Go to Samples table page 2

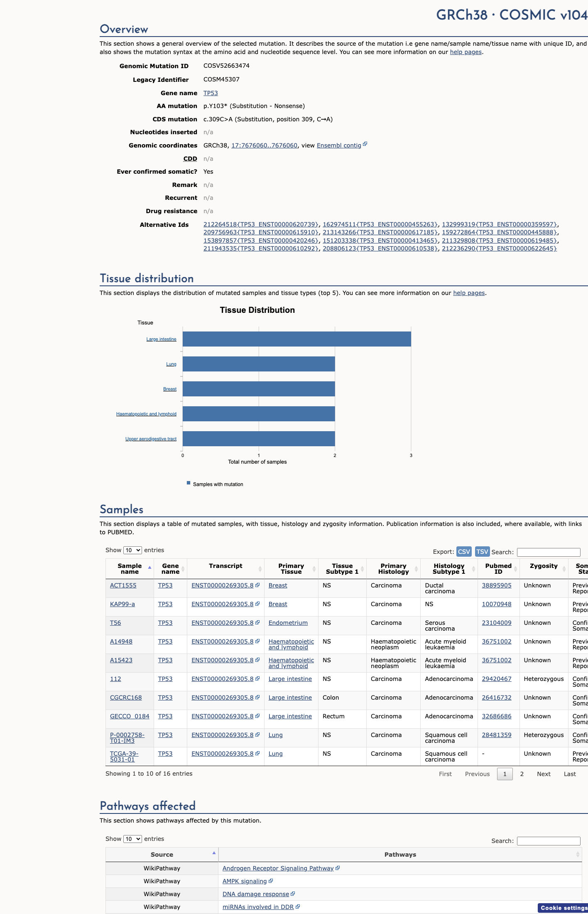click(522, 774)
